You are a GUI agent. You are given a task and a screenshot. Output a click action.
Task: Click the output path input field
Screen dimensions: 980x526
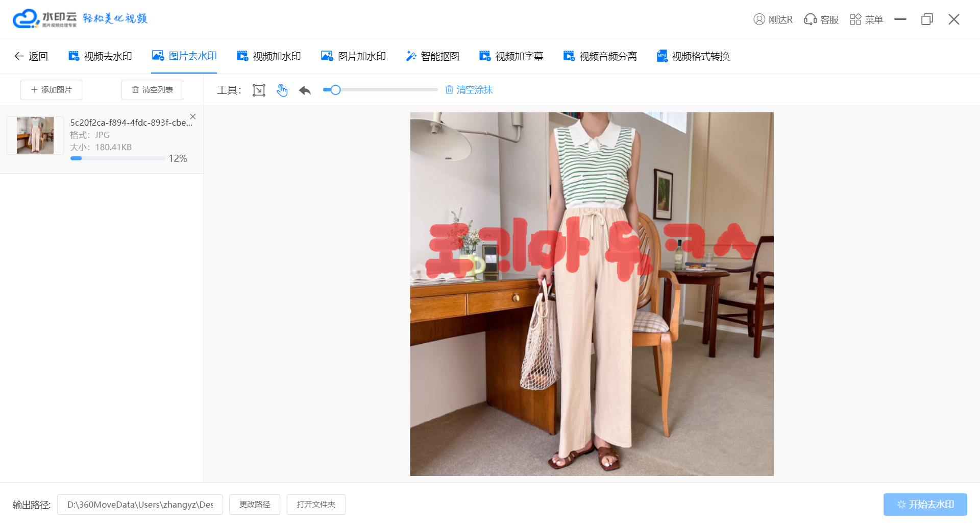[140, 505]
